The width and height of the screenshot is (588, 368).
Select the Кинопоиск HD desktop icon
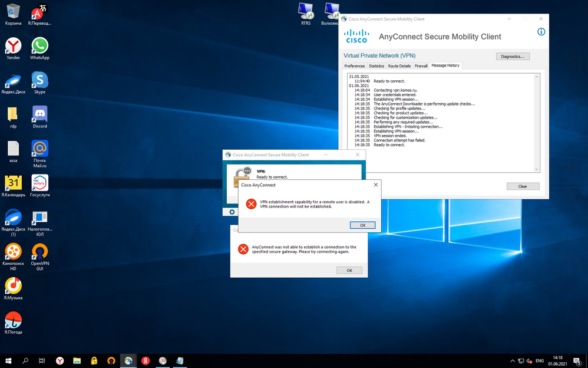pyautogui.click(x=13, y=257)
